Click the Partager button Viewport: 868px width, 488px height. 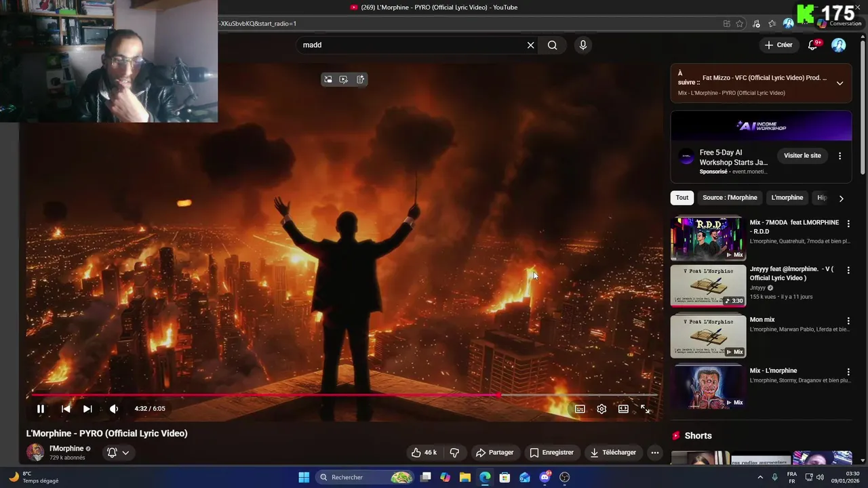[x=494, y=452]
